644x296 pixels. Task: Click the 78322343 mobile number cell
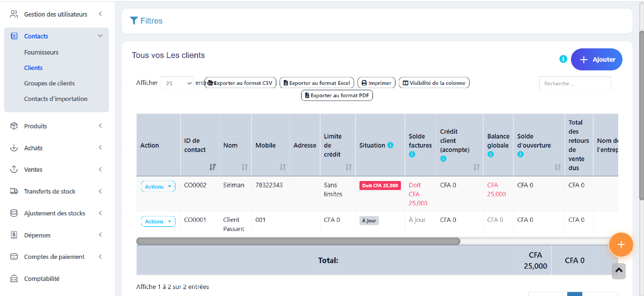(x=269, y=185)
